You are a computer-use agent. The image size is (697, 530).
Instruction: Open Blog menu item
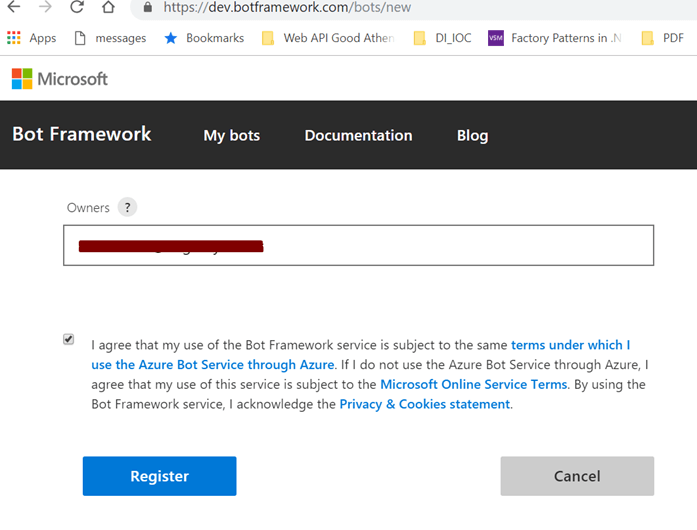[x=473, y=136]
